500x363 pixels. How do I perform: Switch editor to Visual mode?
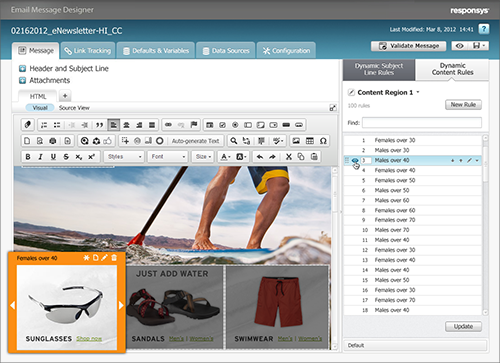[40, 108]
